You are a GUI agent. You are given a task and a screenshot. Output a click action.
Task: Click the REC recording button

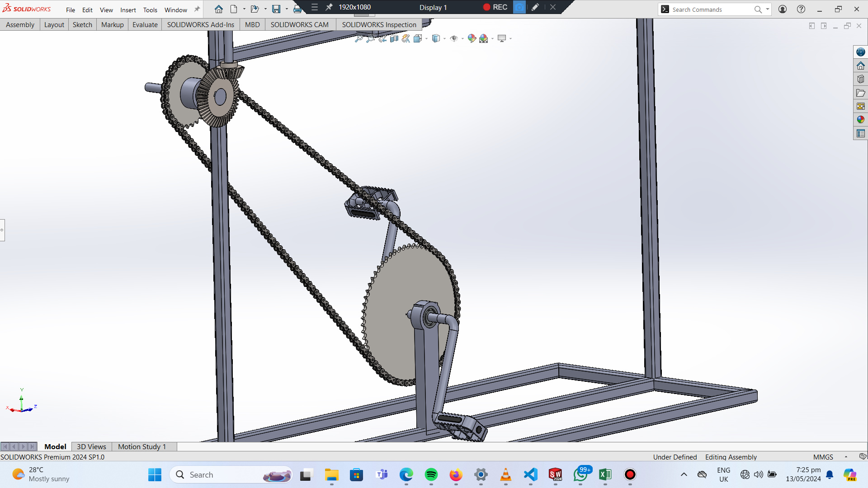pyautogui.click(x=495, y=7)
